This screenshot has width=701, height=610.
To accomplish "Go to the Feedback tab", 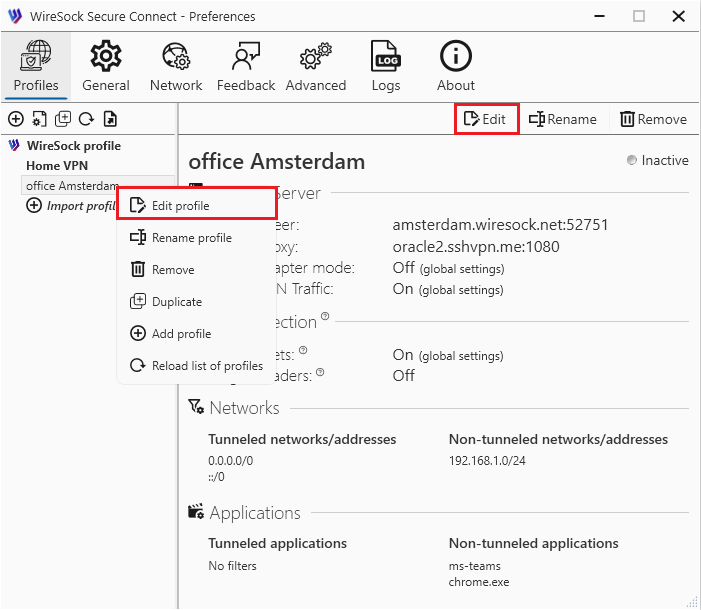I will point(246,66).
